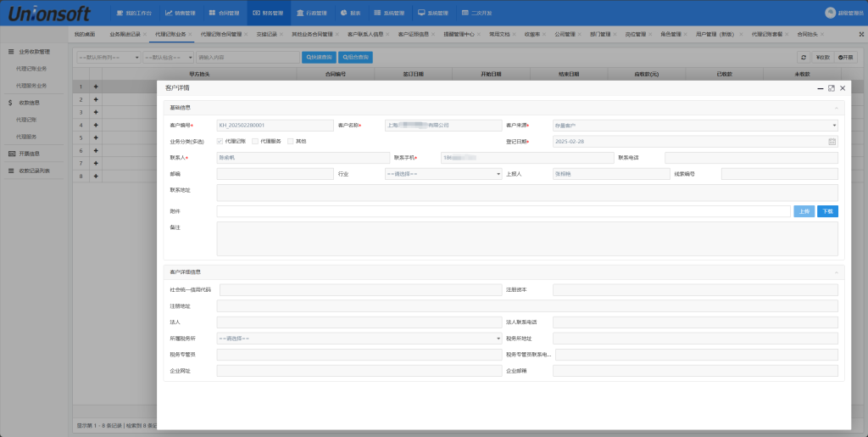Expand row 4 with its plus icon
The width and height of the screenshot is (868, 437).
tap(96, 125)
